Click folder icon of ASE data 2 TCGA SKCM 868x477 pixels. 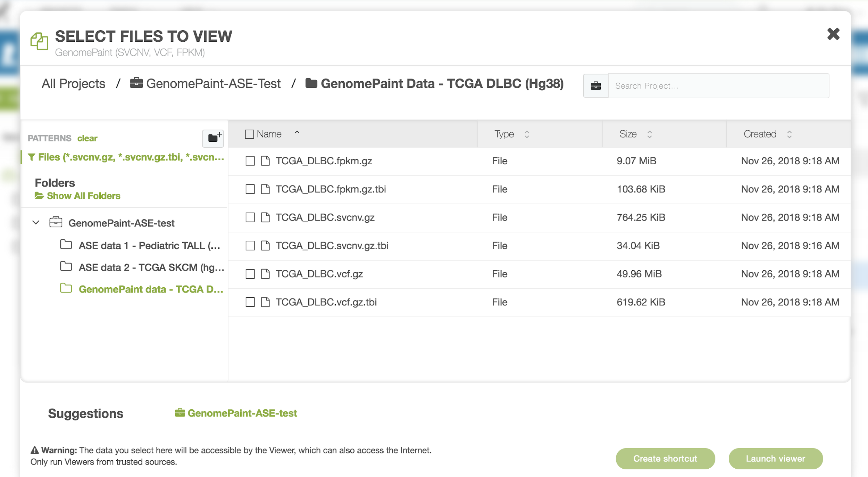(x=66, y=266)
